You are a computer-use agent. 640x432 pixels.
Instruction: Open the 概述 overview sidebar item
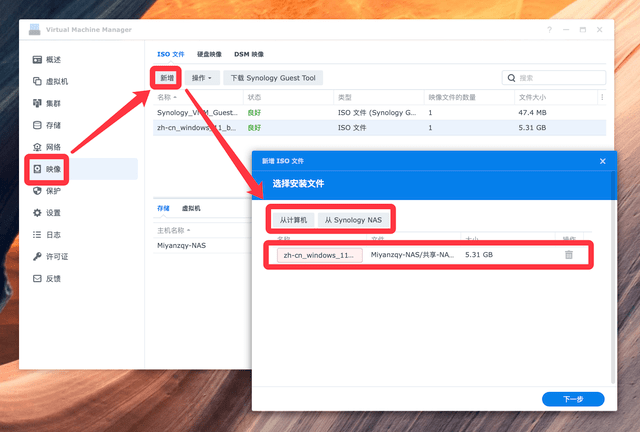click(x=47, y=60)
